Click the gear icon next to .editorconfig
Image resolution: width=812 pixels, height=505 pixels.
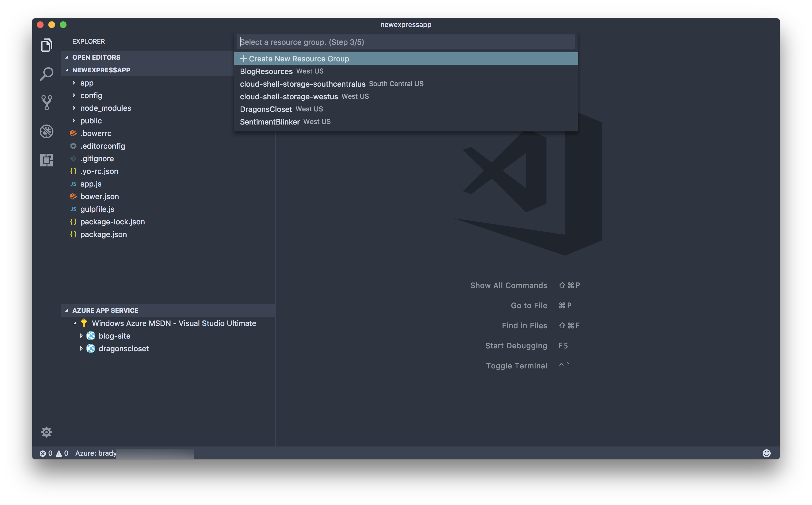[x=73, y=146]
